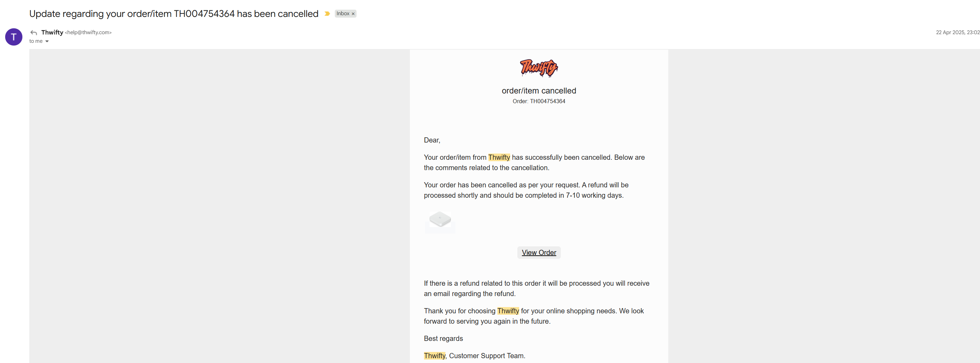Click the Thwifty graffiti logo image
The image size is (980, 363).
click(538, 68)
